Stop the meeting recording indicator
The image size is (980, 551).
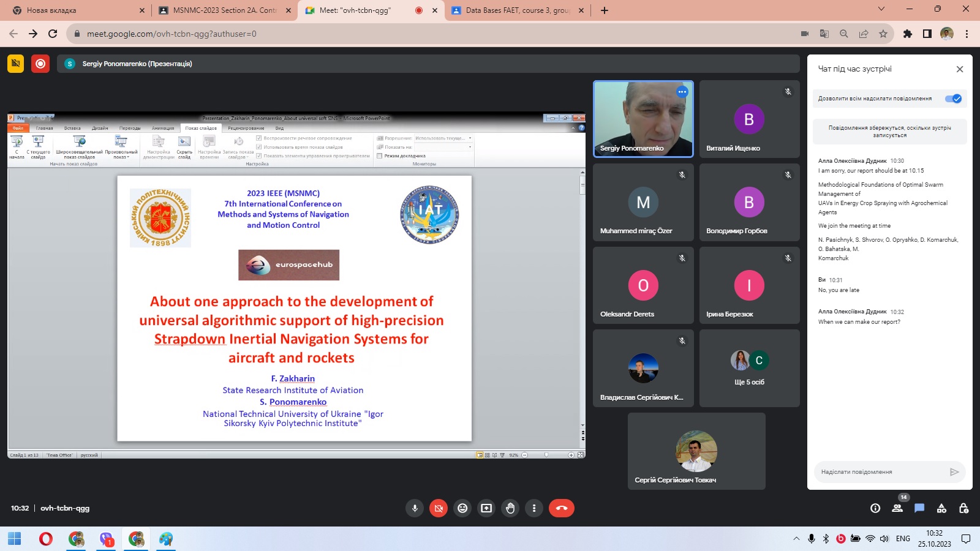40,64
